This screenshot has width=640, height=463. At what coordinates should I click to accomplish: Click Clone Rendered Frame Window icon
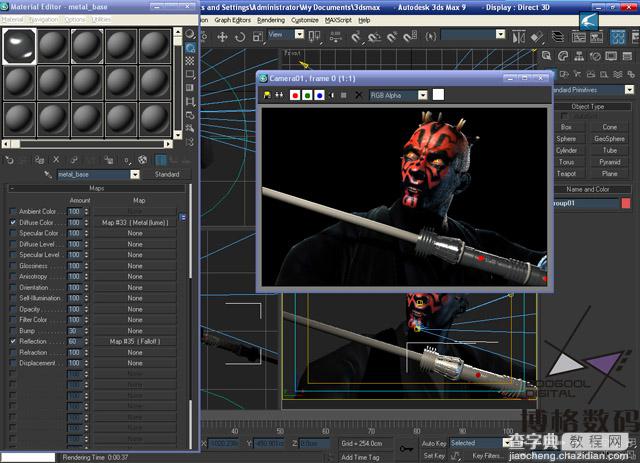[279, 95]
